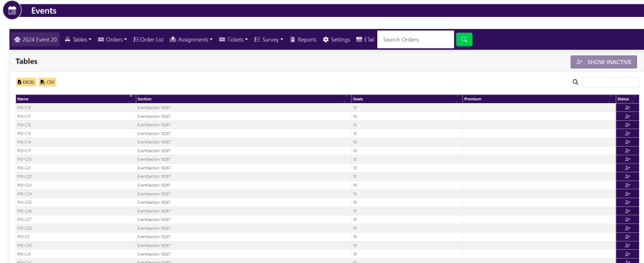Click status icon in R10-C26 row

(627, 211)
